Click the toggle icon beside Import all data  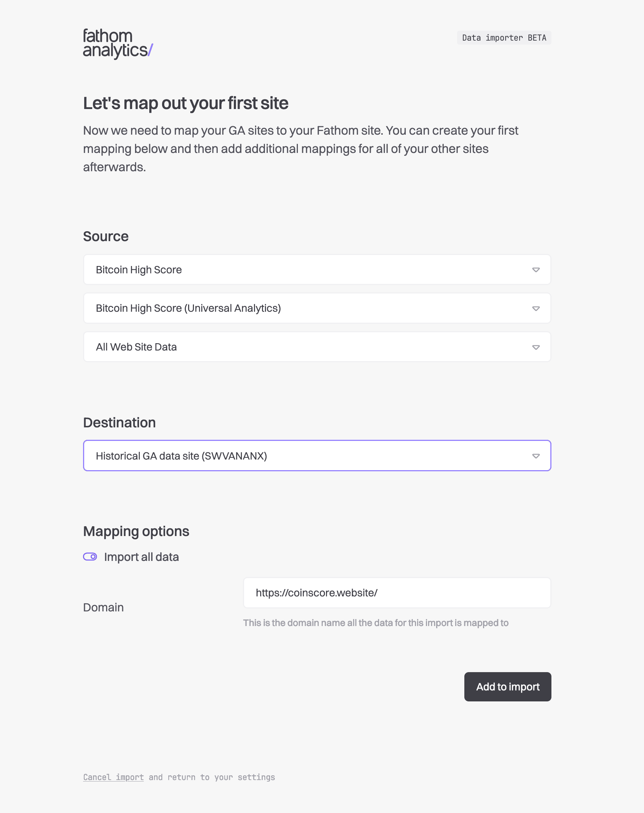coord(90,557)
